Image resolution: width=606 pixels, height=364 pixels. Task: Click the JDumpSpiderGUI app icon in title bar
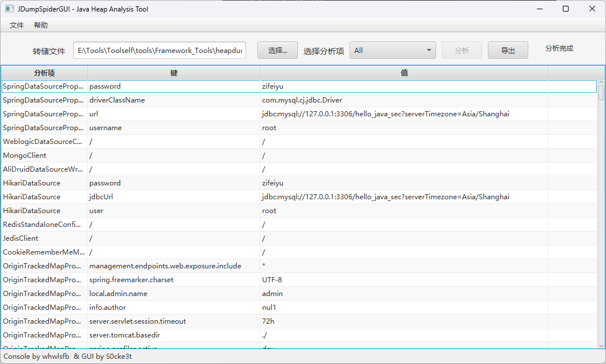tap(9, 9)
